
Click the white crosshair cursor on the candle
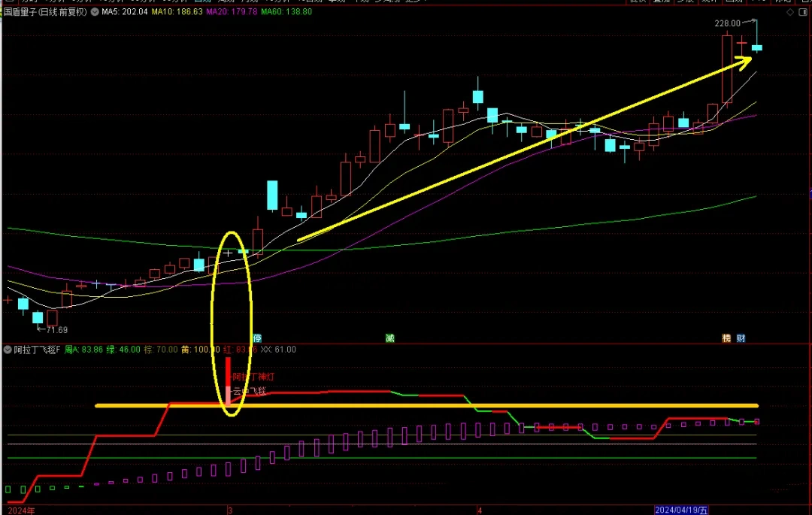click(x=229, y=253)
